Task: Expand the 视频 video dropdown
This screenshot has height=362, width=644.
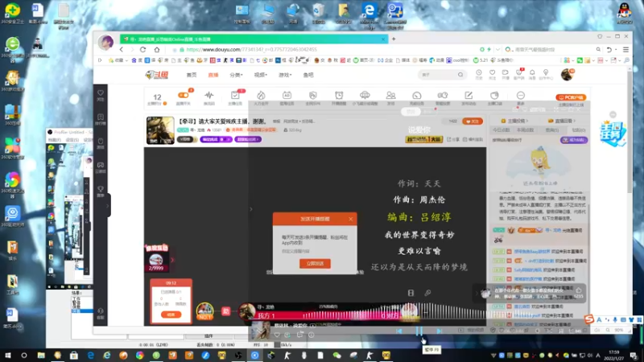Action: 260,75
